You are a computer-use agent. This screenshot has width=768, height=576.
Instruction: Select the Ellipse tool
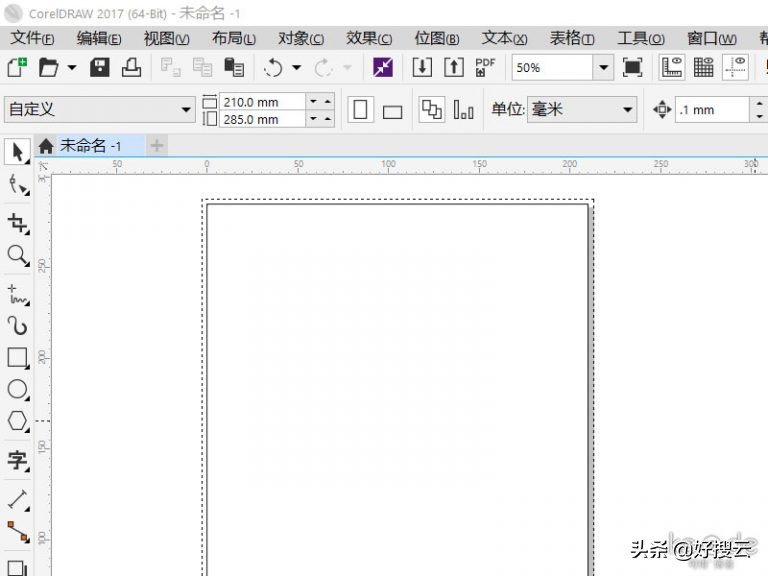17,389
